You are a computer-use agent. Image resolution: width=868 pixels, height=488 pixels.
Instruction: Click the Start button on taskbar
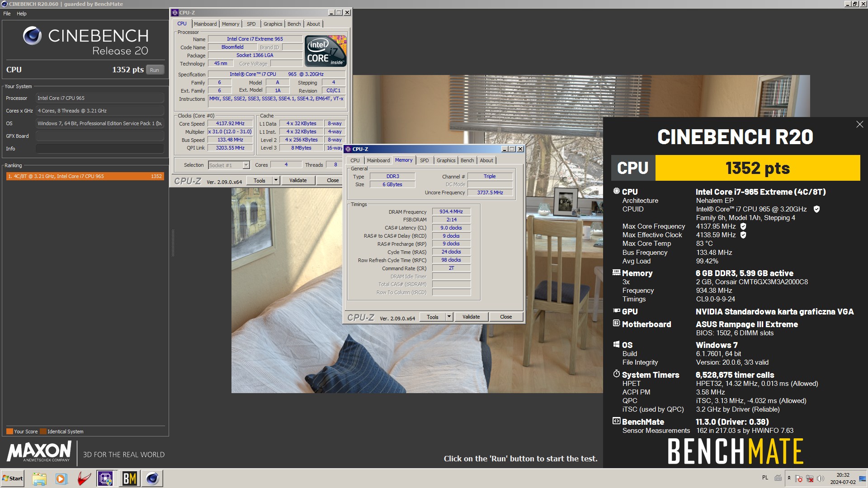pos(13,479)
